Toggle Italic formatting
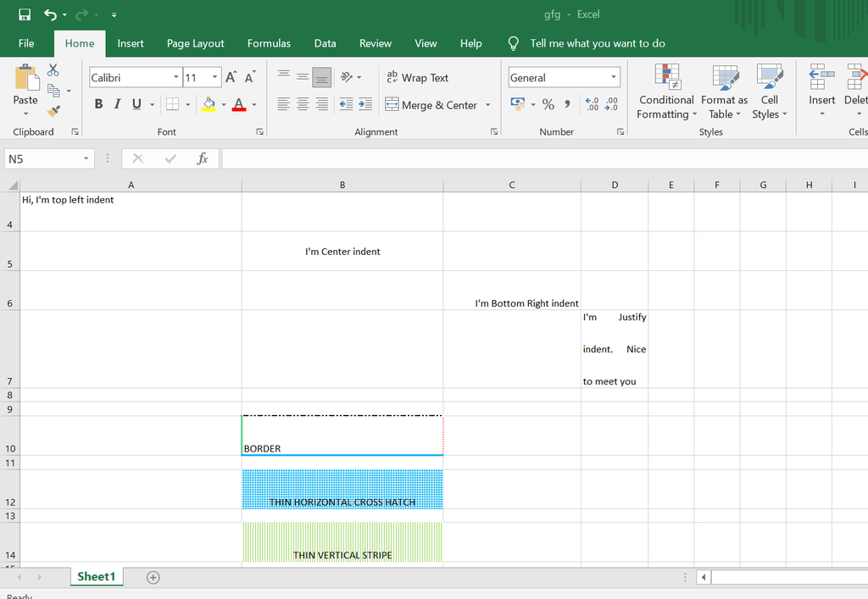The width and height of the screenshot is (868, 599). coord(117,104)
